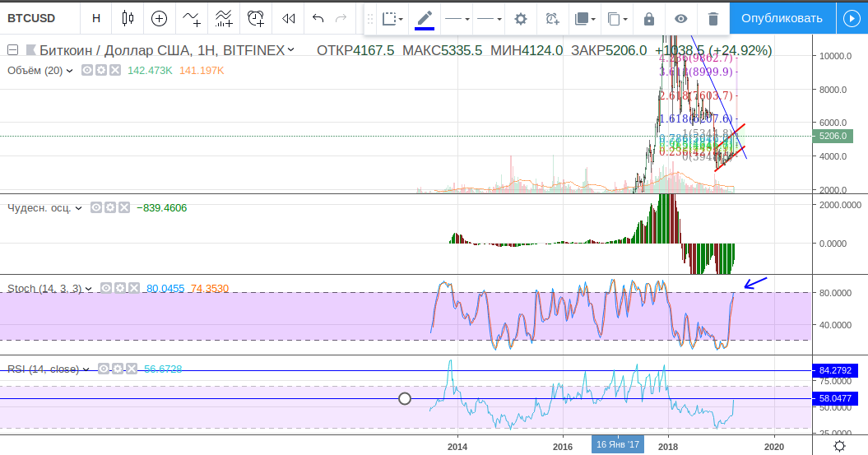Open the candlestick chart style selector
Image resolution: width=868 pixels, height=455 pixels.
pos(127,18)
